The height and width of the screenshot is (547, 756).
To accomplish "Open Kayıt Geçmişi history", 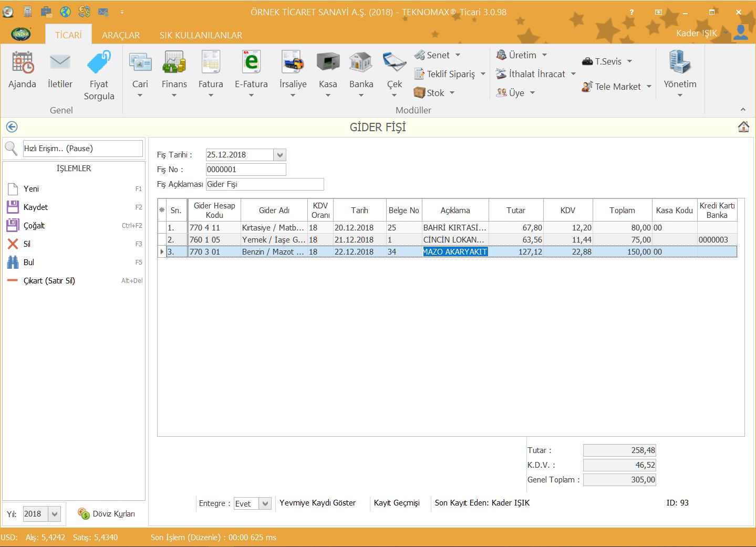I will click(397, 503).
